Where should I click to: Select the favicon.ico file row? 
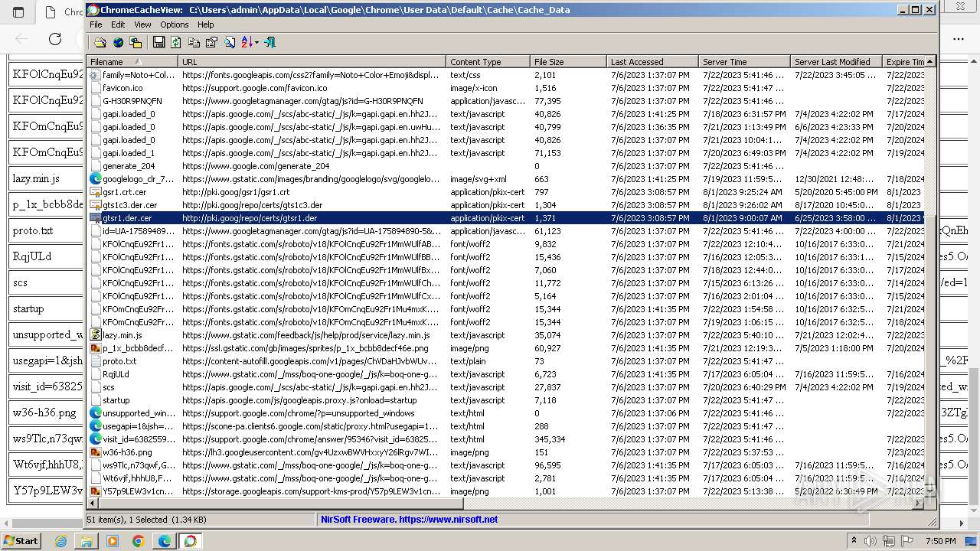[x=505, y=88]
